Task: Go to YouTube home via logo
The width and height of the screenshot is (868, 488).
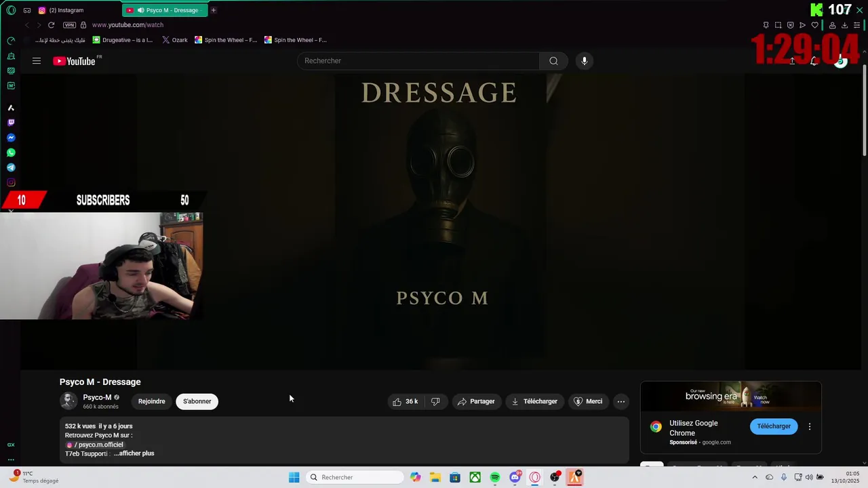Action: 75,61
